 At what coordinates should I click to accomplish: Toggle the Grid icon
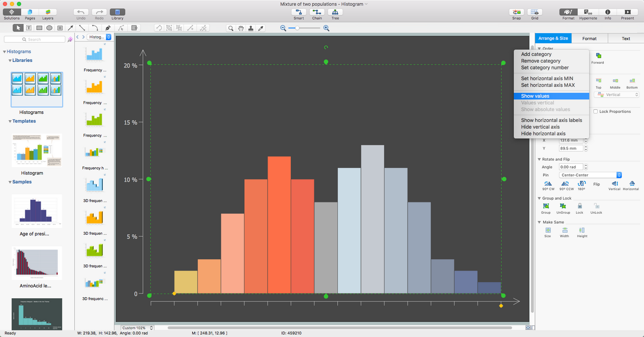click(x=534, y=12)
